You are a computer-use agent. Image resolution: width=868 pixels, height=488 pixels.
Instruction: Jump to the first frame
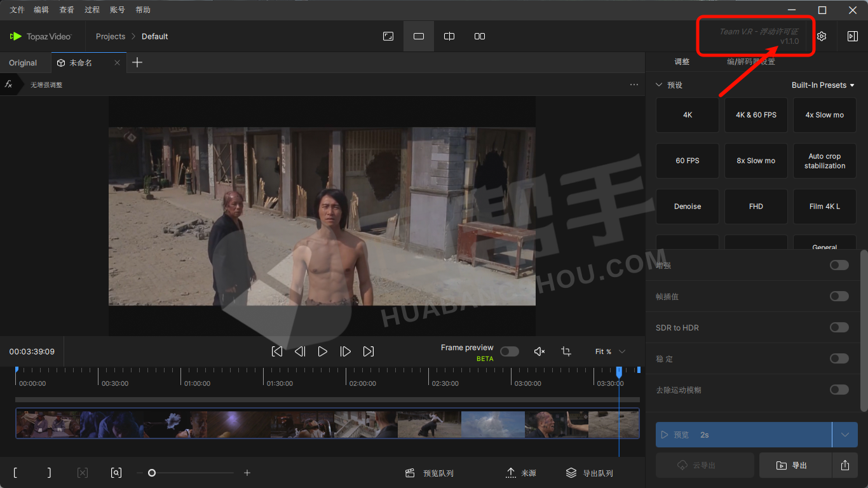[x=277, y=351]
